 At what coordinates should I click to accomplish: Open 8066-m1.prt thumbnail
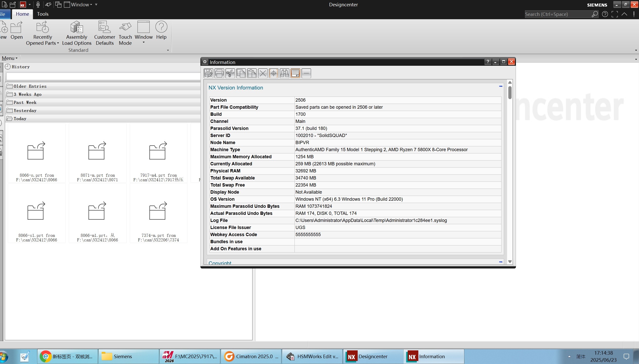click(98, 213)
